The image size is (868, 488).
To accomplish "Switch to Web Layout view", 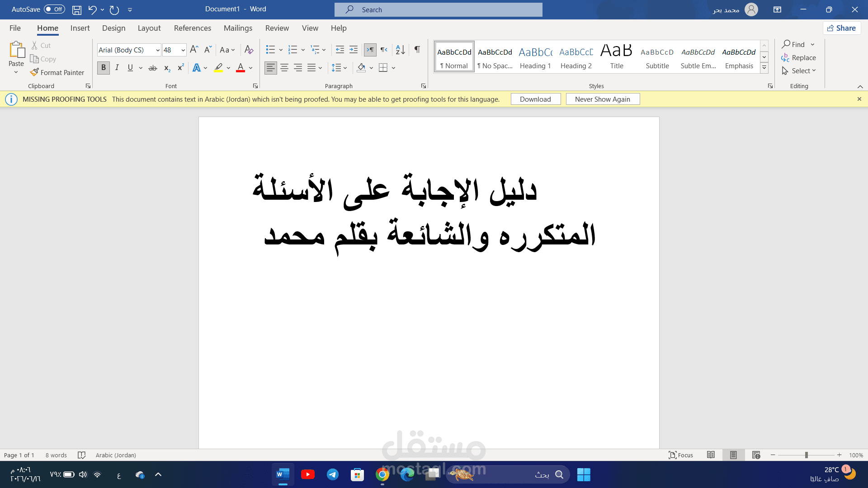I will tap(756, 455).
